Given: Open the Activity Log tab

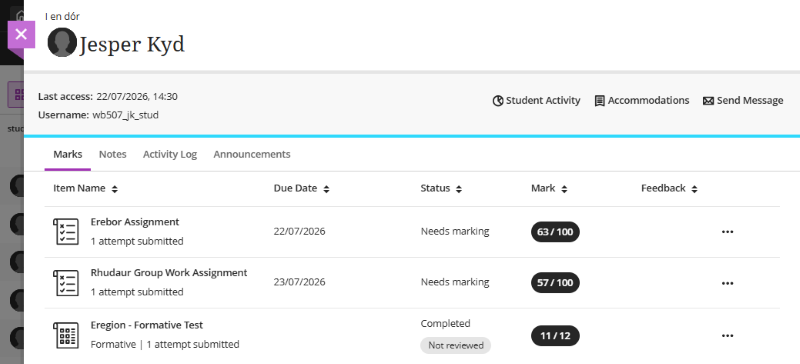Looking at the screenshot, I should tap(170, 154).
